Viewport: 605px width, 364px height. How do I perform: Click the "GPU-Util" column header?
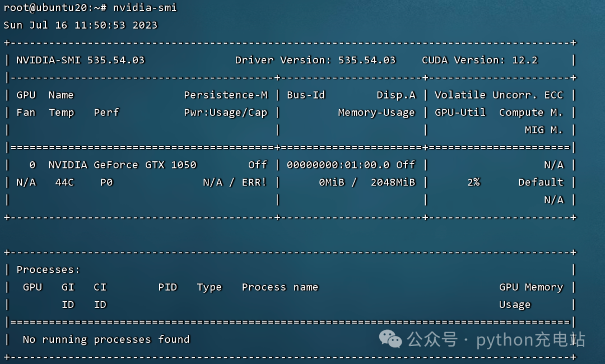(460, 113)
